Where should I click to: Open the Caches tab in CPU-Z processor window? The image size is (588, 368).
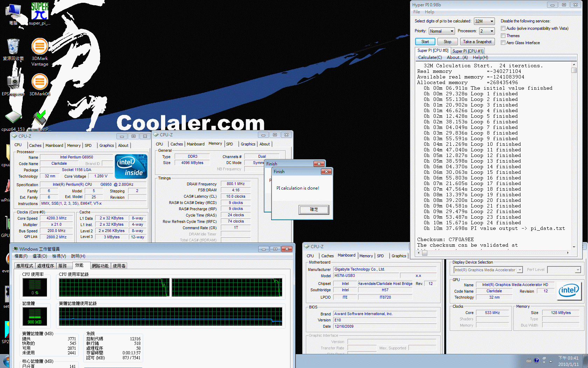point(35,145)
